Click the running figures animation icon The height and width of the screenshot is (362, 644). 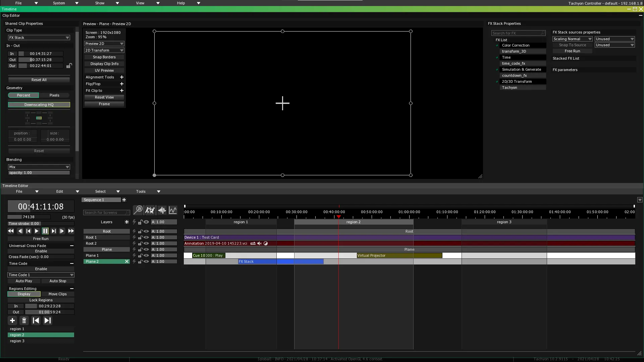coord(150,210)
